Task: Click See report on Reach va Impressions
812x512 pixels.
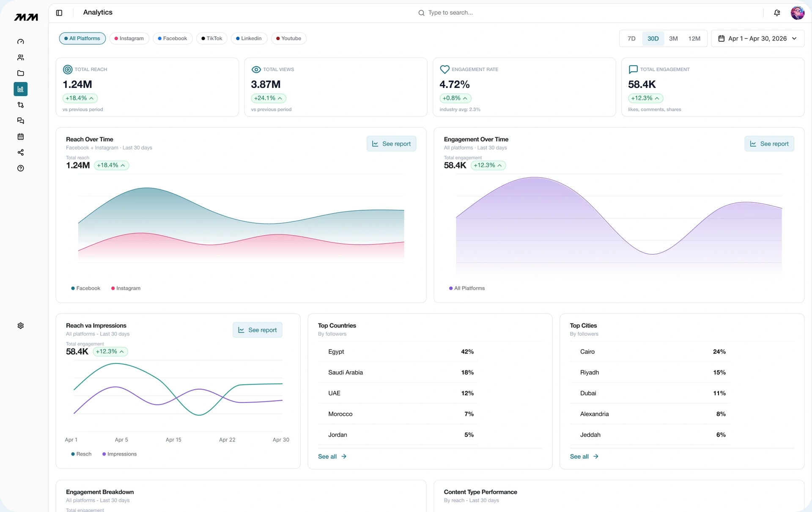Action: [x=257, y=330]
